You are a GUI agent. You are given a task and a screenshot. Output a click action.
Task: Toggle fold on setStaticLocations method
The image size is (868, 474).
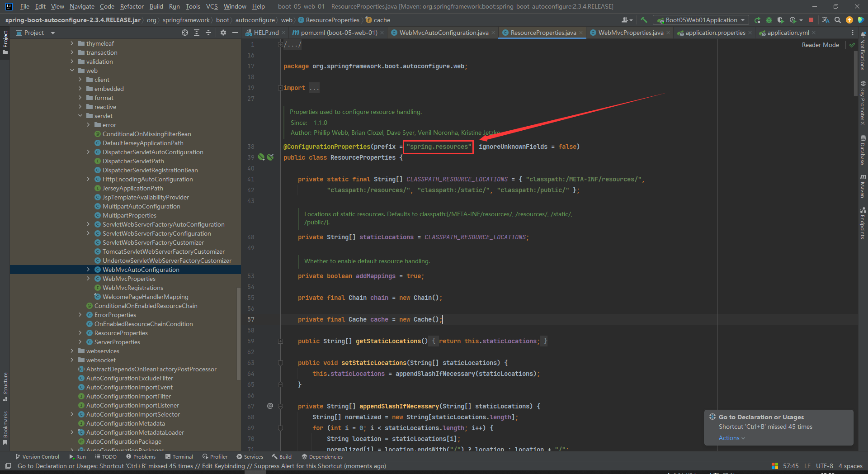[280, 363]
